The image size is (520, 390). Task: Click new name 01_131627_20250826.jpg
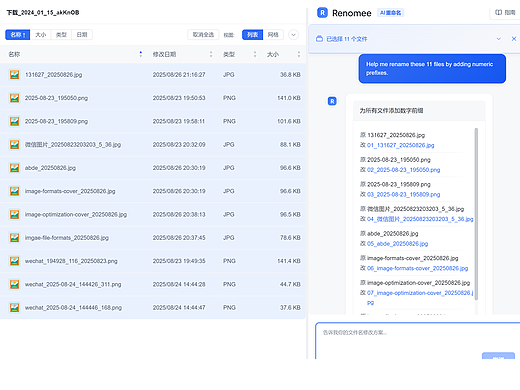400,145
